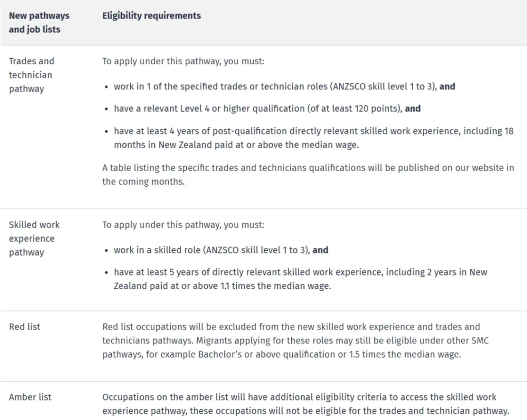
Task: Click the bullet about 5 years relevant work experience
Action: click(300, 279)
